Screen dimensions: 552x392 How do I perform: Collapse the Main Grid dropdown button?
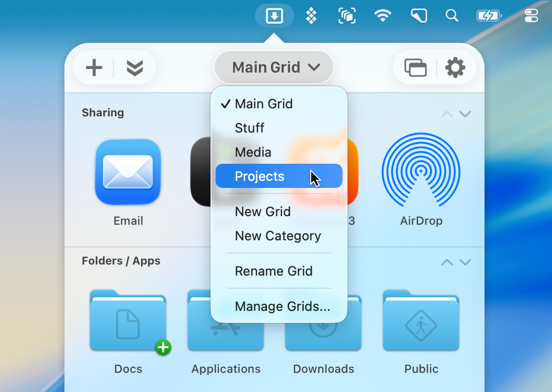(274, 67)
